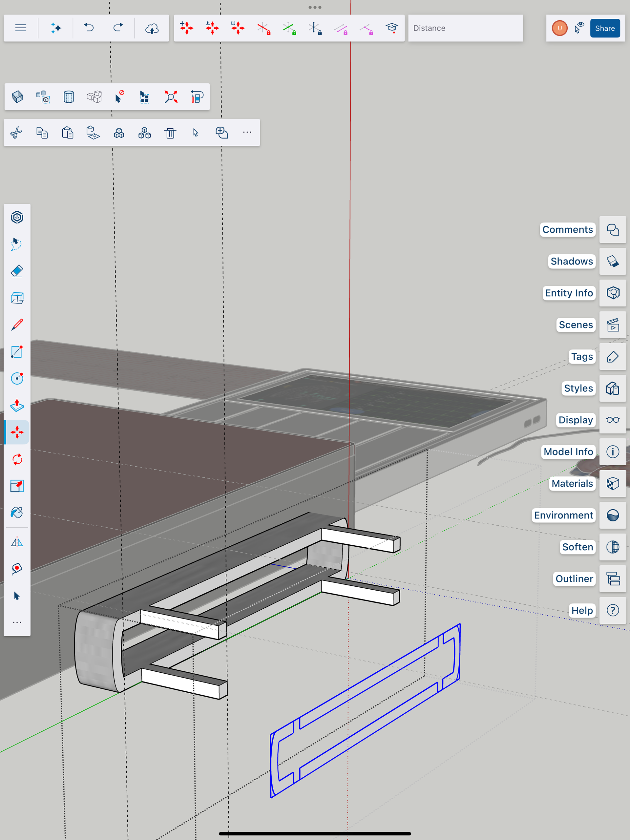The width and height of the screenshot is (630, 840).
Task: Toggle green axis lock option
Action: click(289, 28)
